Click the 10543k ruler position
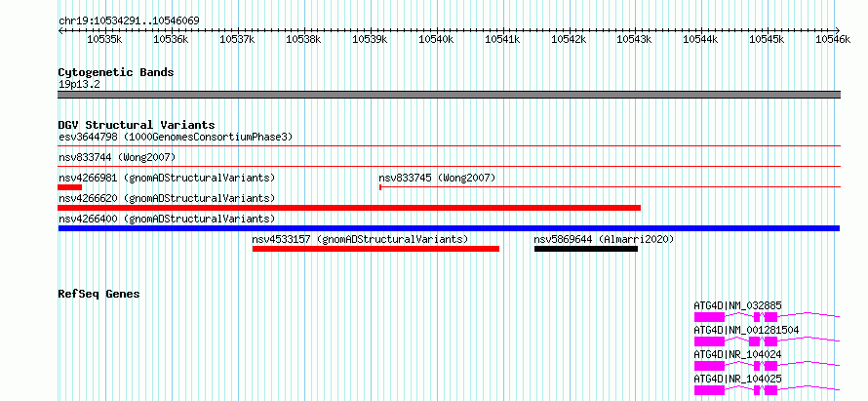868x401 pixels. pos(635,39)
